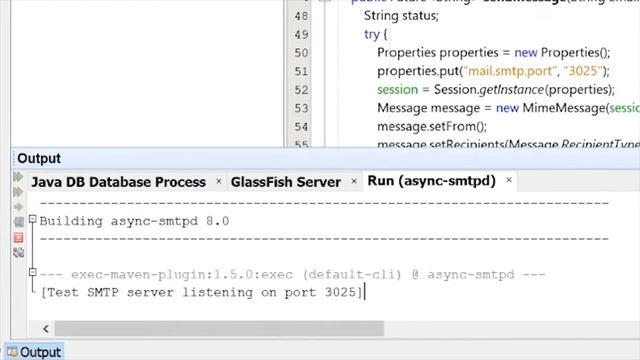
Task: Click the Output icon in bottom bar
Action: click(12, 352)
